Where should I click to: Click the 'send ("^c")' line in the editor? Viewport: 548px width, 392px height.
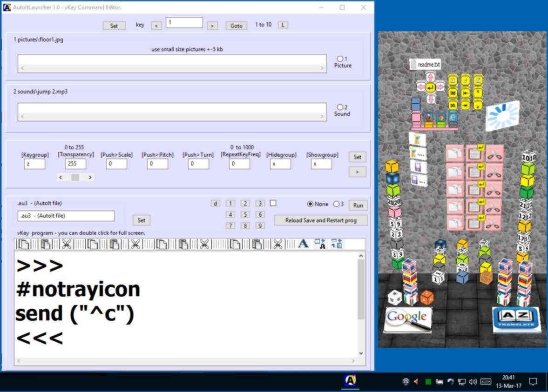pos(75,313)
